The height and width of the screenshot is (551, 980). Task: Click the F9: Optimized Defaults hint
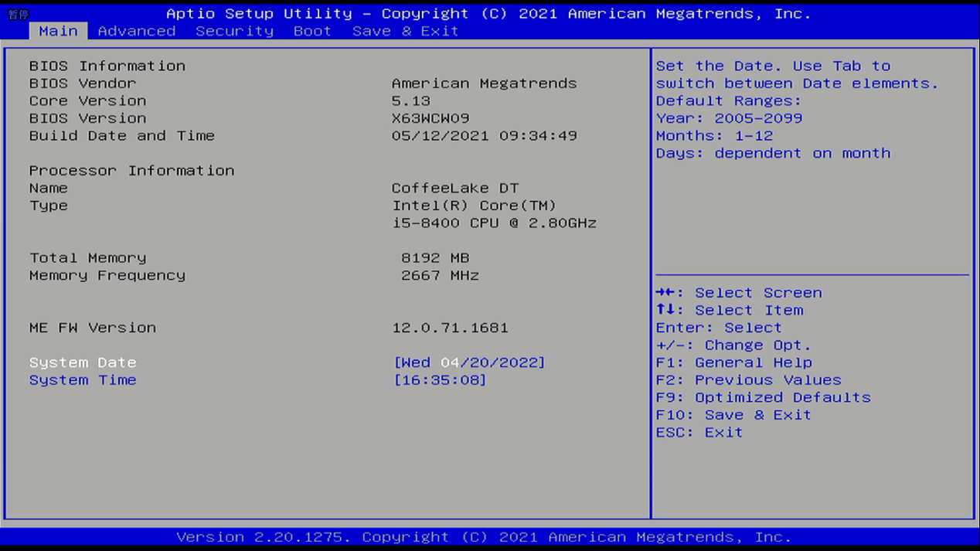point(763,397)
